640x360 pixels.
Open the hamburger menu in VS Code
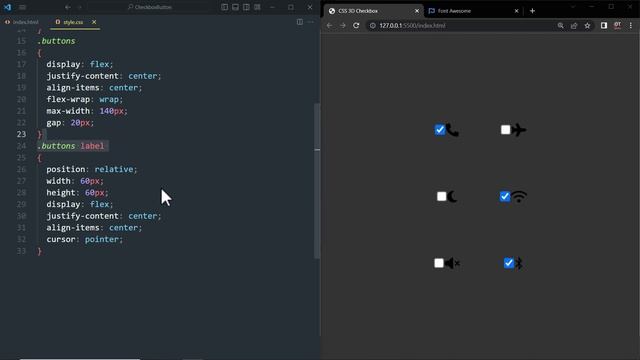pos(22,7)
